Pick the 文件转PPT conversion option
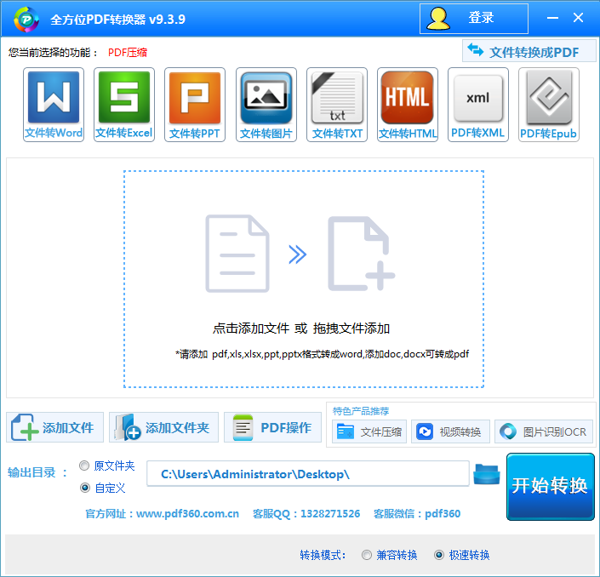 pos(195,104)
